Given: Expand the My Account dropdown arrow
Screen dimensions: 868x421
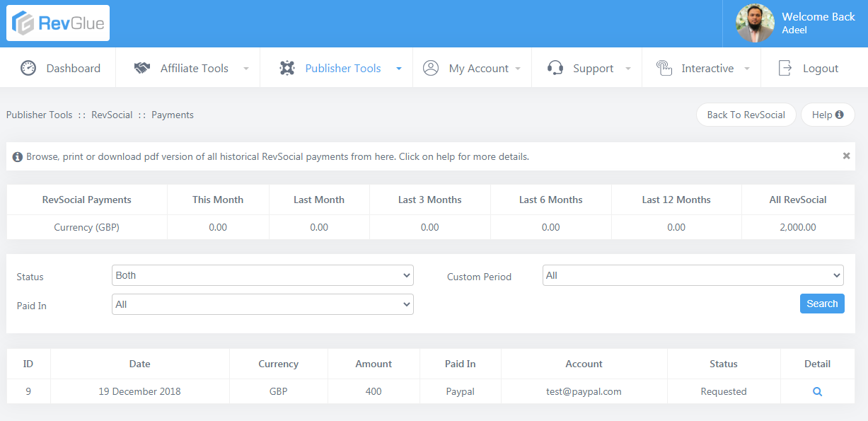Looking at the screenshot, I should (518, 69).
